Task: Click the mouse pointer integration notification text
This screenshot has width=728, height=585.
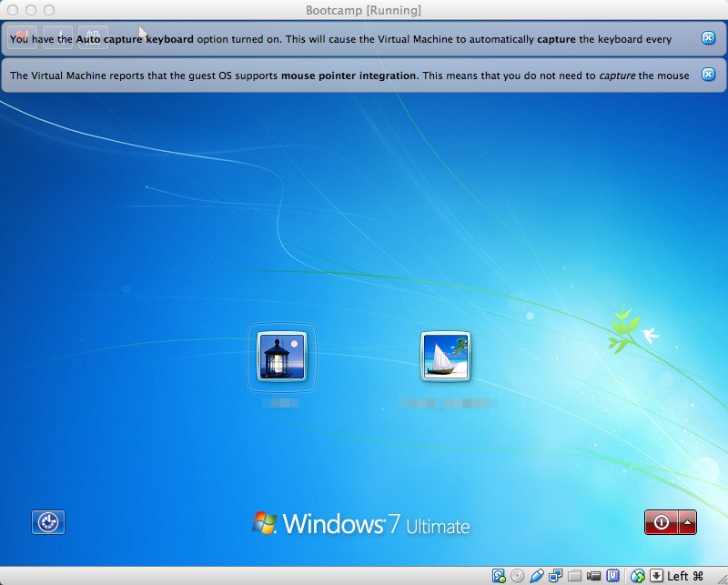Action: [x=349, y=76]
